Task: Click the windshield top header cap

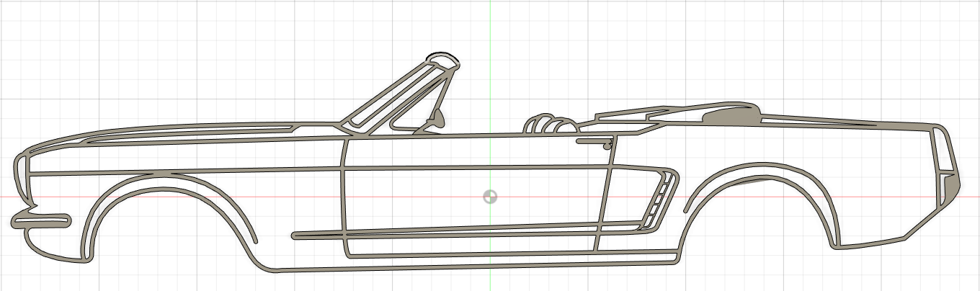Action: (x=442, y=58)
